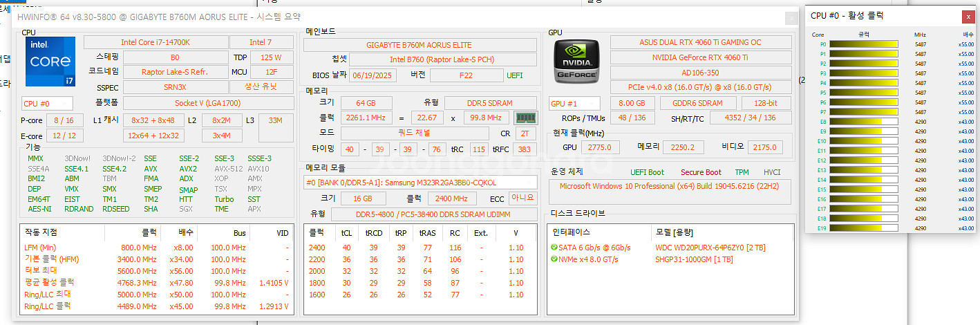Image resolution: width=980 pixels, height=325 pixels.
Task: Click the 33M L3 cache value
Action: tap(275, 120)
